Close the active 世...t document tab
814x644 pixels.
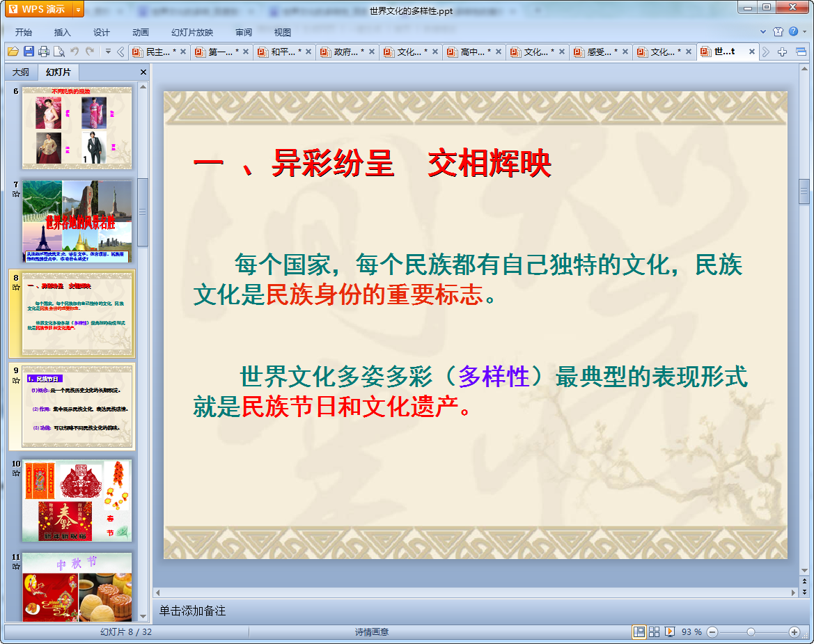pyautogui.click(x=752, y=52)
